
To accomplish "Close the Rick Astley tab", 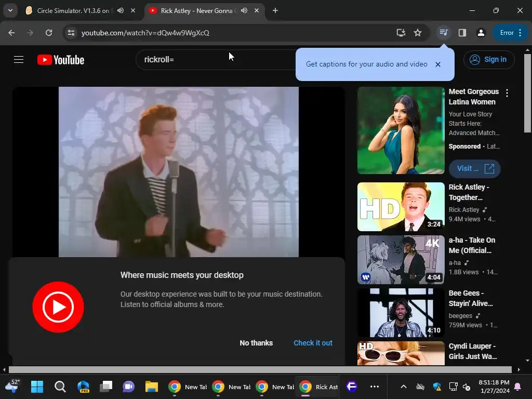I will point(257,10).
